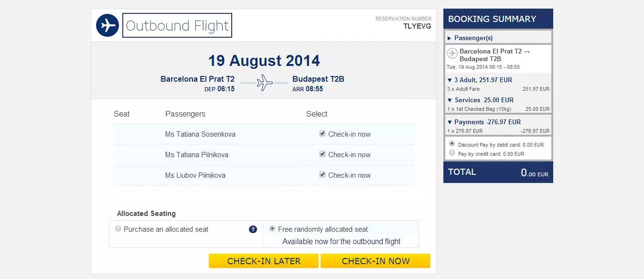Click the round airplane logo beside Outbound Flight

(x=107, y=25)
